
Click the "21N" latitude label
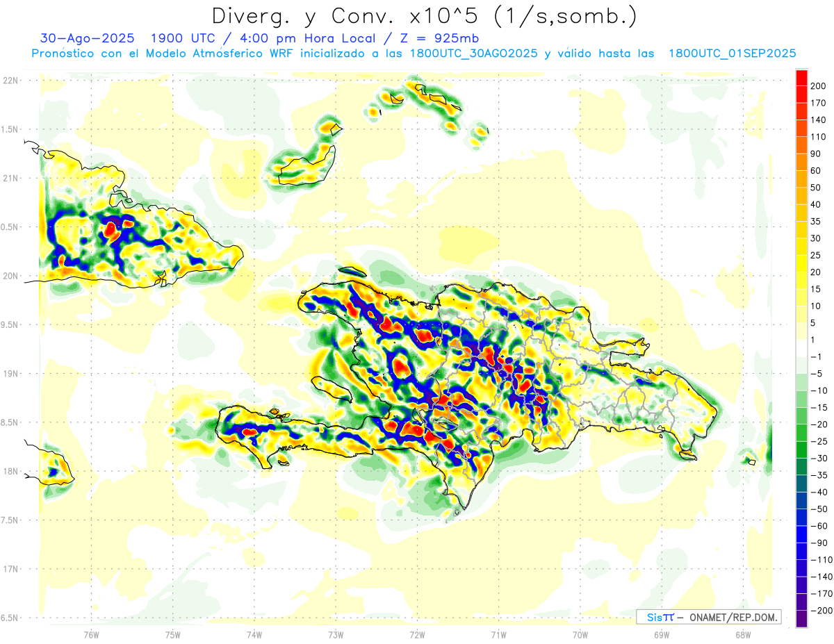10,179
